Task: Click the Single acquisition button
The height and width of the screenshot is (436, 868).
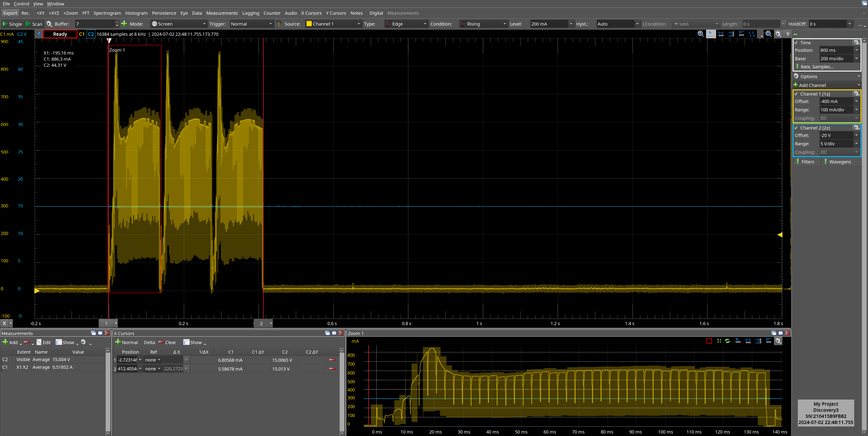Action: pyautogui.click(x=12, y=24)
